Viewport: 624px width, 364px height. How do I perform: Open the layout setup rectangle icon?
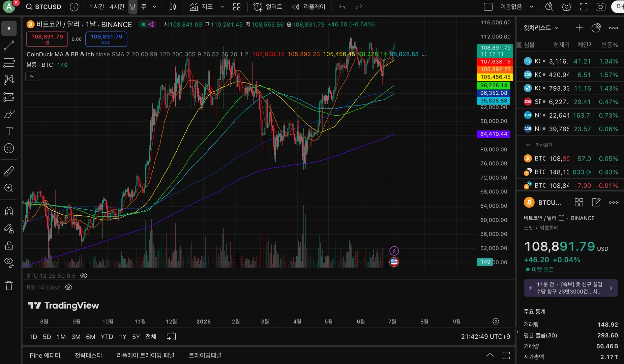tap(488, 7)
